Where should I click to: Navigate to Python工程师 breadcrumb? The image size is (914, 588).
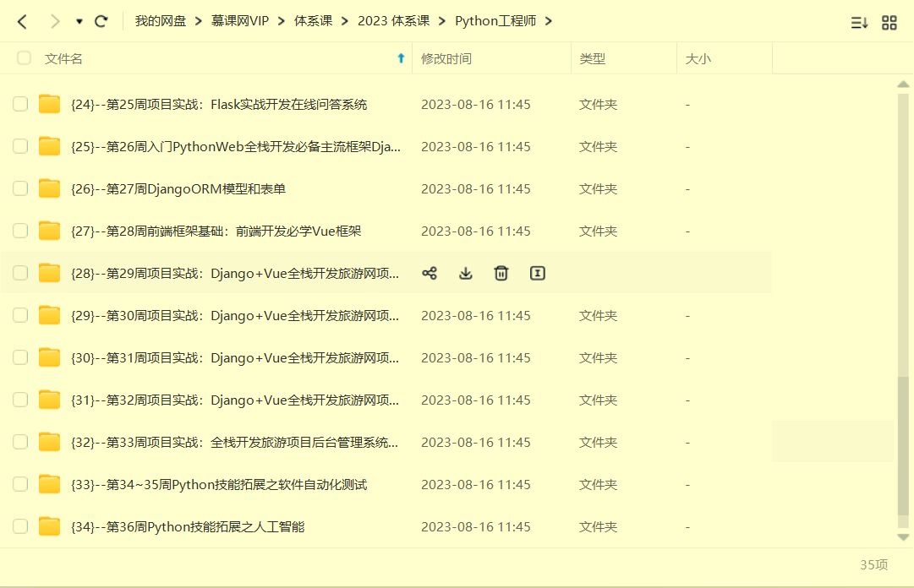[495, 21]
